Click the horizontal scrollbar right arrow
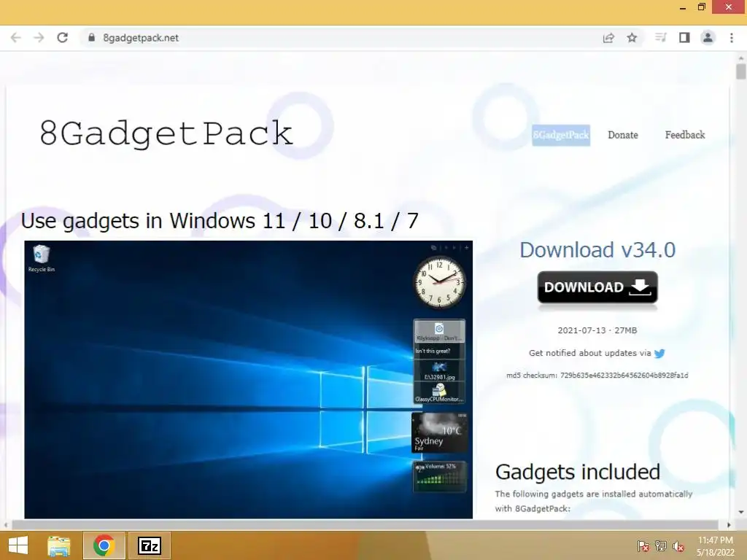 pyautogui.click(x=729, y=525)
